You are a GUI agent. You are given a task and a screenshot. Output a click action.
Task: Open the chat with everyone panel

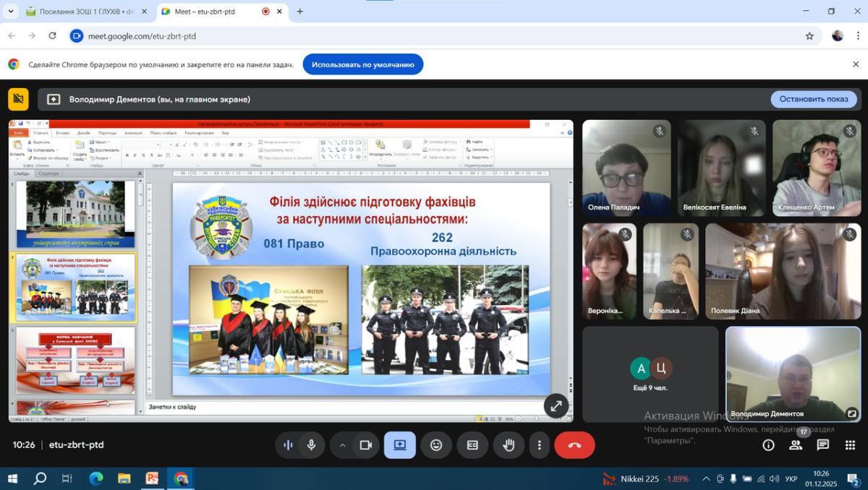(822, 445)
